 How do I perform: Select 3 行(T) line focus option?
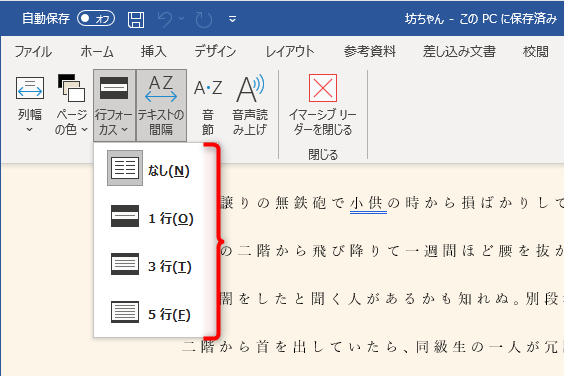click(149, 264)
